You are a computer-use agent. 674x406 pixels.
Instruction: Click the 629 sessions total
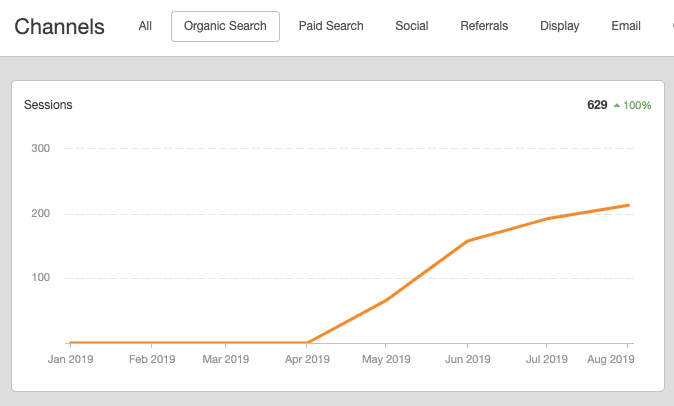(597, 104)
